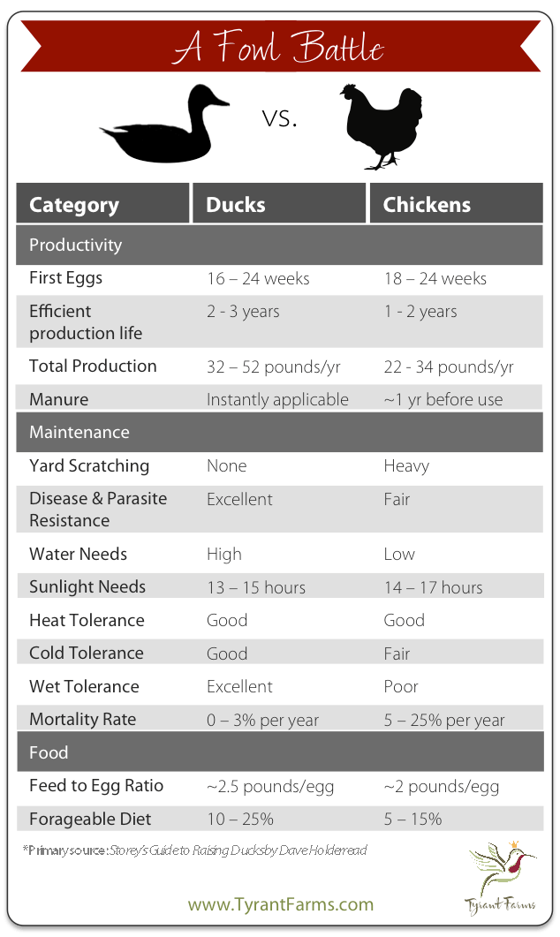
Task: Click the Yard Scratching row label
Action: click(x=89, y=465)
